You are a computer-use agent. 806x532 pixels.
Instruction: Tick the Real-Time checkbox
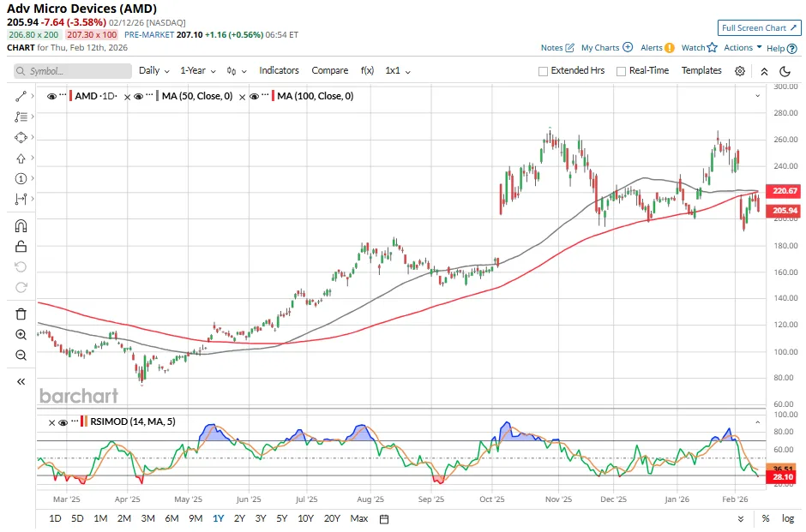tap(621, 71)
